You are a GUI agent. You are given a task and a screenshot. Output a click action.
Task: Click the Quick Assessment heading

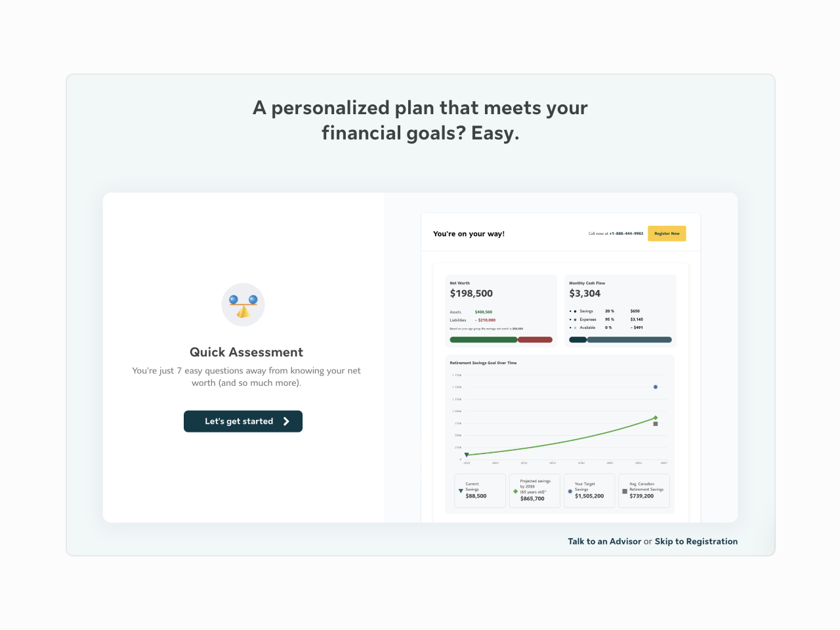pos(246,352)
